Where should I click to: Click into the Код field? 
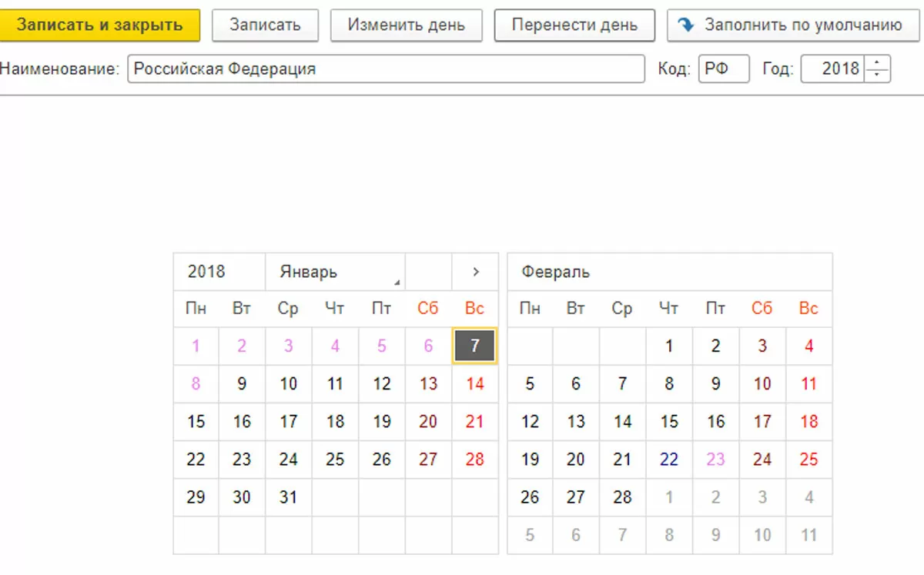point(723,69)
